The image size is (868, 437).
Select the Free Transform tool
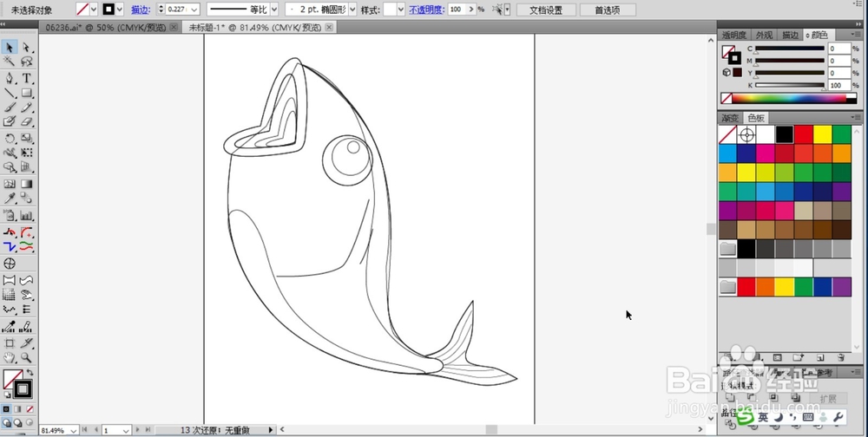tap(26, 152)
